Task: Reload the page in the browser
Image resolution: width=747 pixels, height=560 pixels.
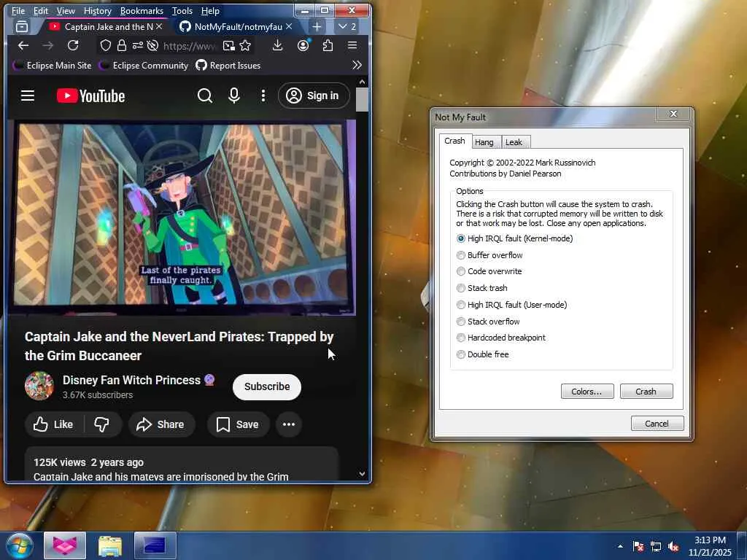Action: click(73, 46)
